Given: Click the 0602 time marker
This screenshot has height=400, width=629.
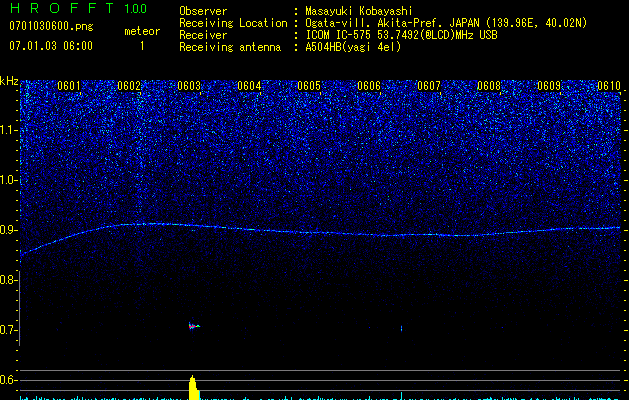Looking at the screenshot, I should 129,86.
